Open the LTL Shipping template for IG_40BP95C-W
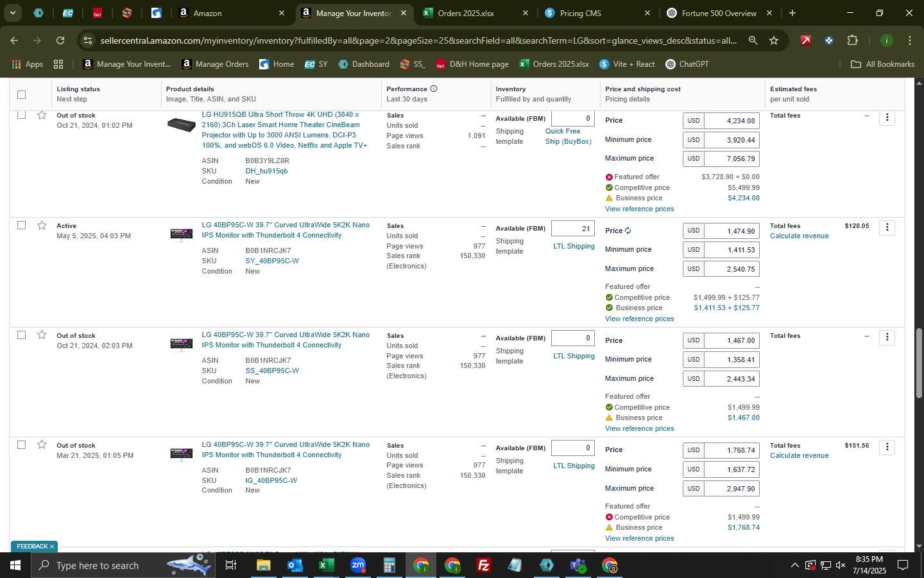Screen dimensions: 924x578 click(x=574, y=466)
